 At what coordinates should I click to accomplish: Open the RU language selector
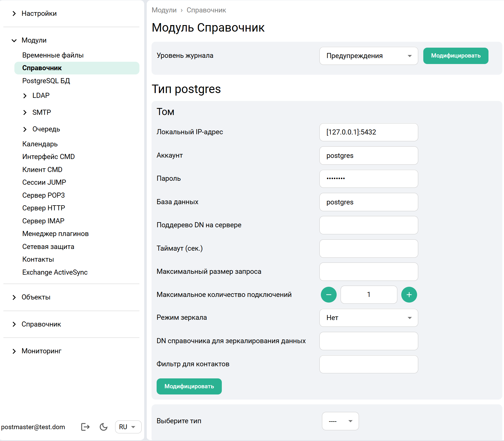pyautogui.click(x=128, y=427)
